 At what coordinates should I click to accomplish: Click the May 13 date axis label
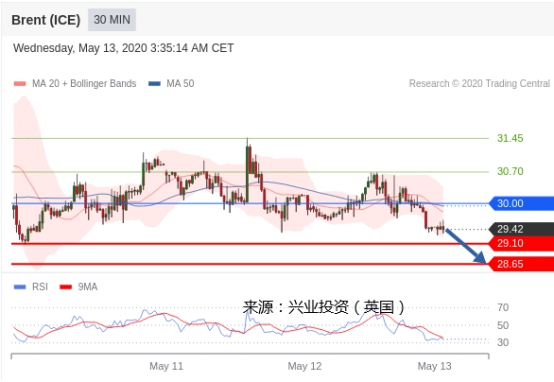pos(434,366)
